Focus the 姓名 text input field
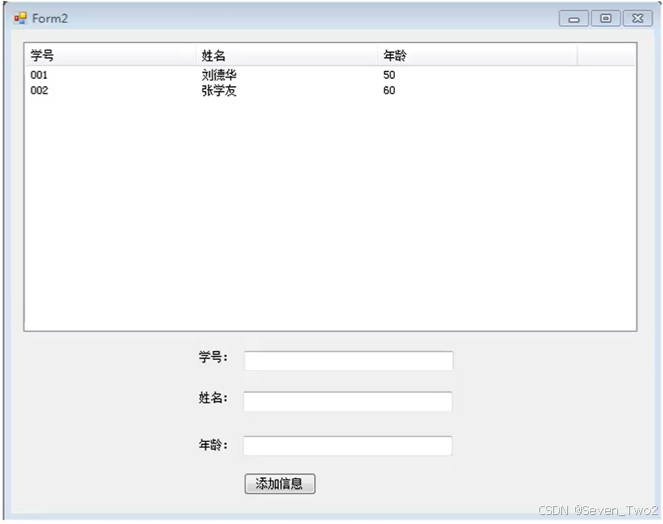The image size is (663, 524). [348, 401]
